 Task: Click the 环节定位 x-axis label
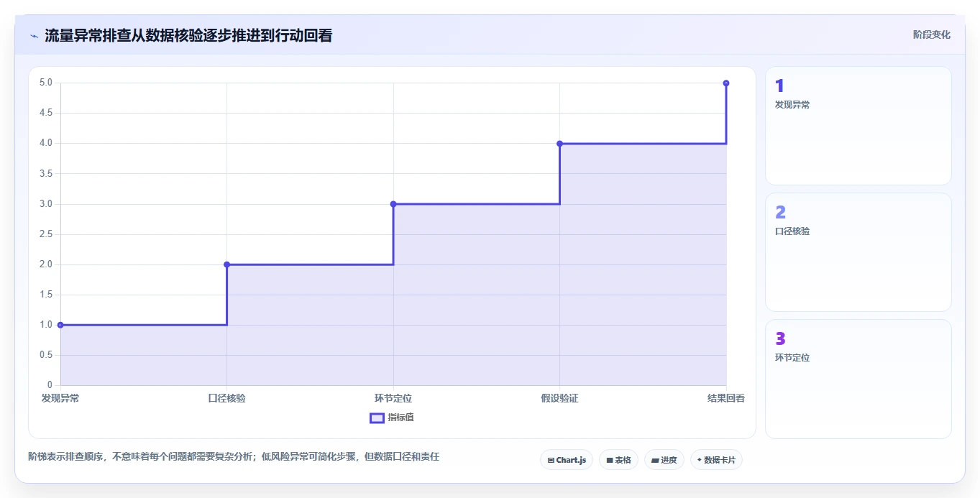(393, 398)
